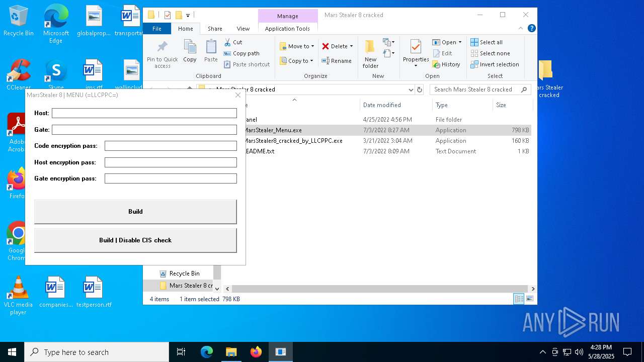Click the Paste shortcut ribbon item
This screenshot has height=362, width=644.
(x=247, y=64)
